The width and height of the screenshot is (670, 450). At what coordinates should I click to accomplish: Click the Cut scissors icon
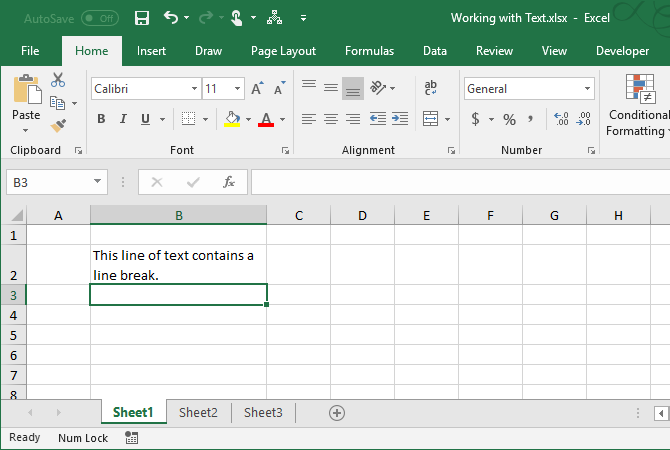point(57,81)
